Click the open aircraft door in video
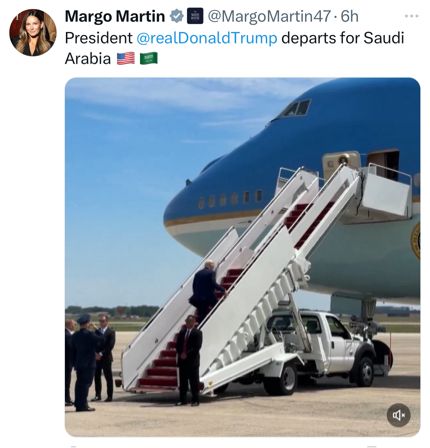 383,163
